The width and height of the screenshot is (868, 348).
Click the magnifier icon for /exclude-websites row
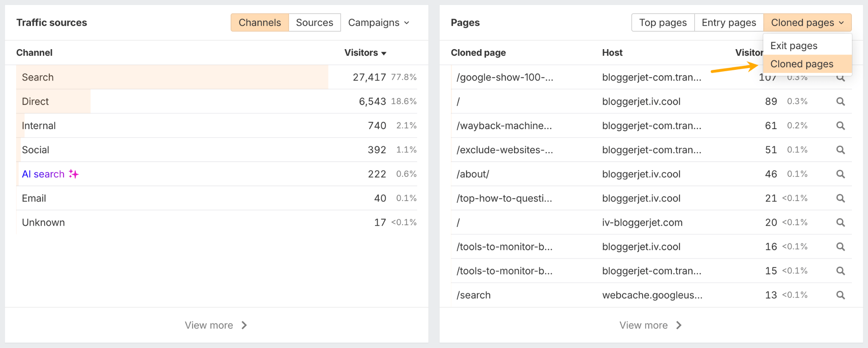point(840,150)
